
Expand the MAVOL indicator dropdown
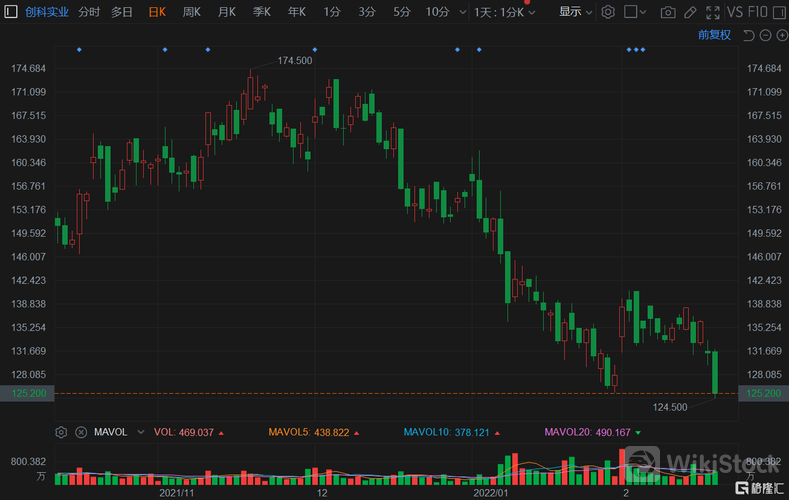(140, 432)
